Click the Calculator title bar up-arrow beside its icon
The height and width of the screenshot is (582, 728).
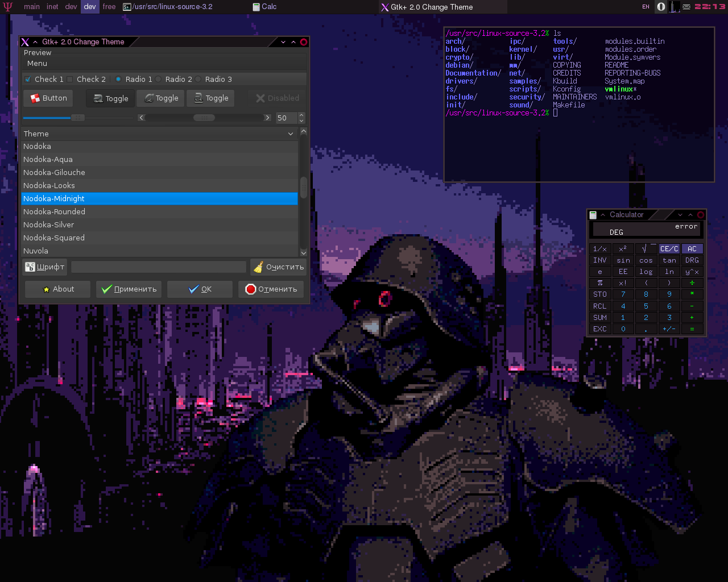click(x=603, y=215)
